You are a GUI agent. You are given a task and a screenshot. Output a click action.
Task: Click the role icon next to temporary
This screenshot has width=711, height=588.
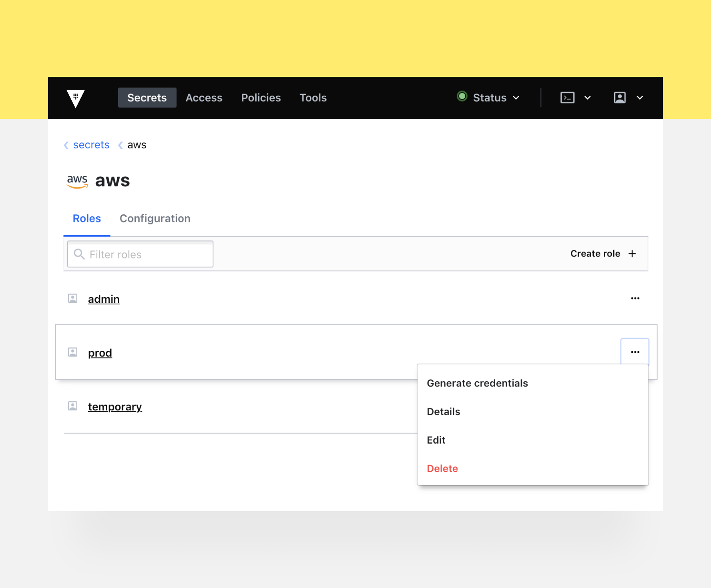point(72,406)
